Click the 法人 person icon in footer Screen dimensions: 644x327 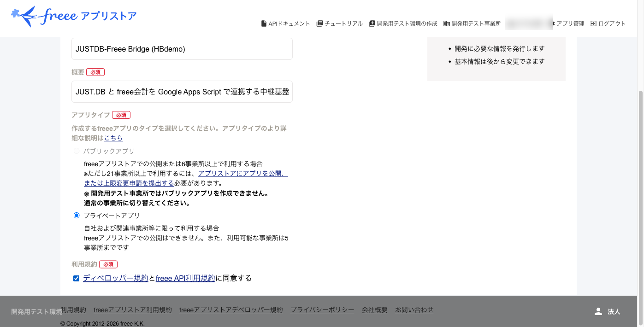point(598,311)
